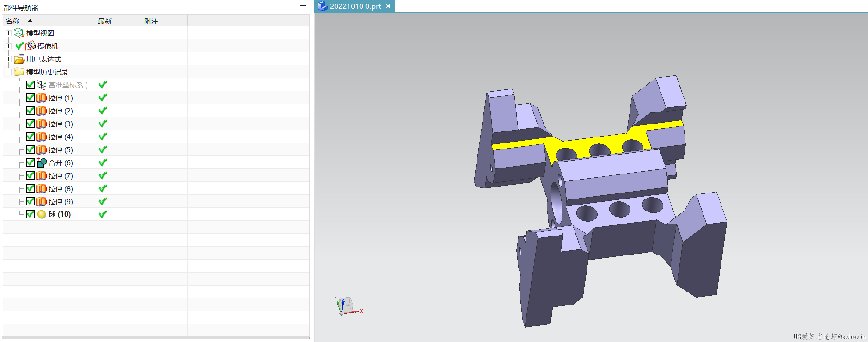
Task: Uncheck 拉伸 (3) feature checkbox
Action: 31,124
